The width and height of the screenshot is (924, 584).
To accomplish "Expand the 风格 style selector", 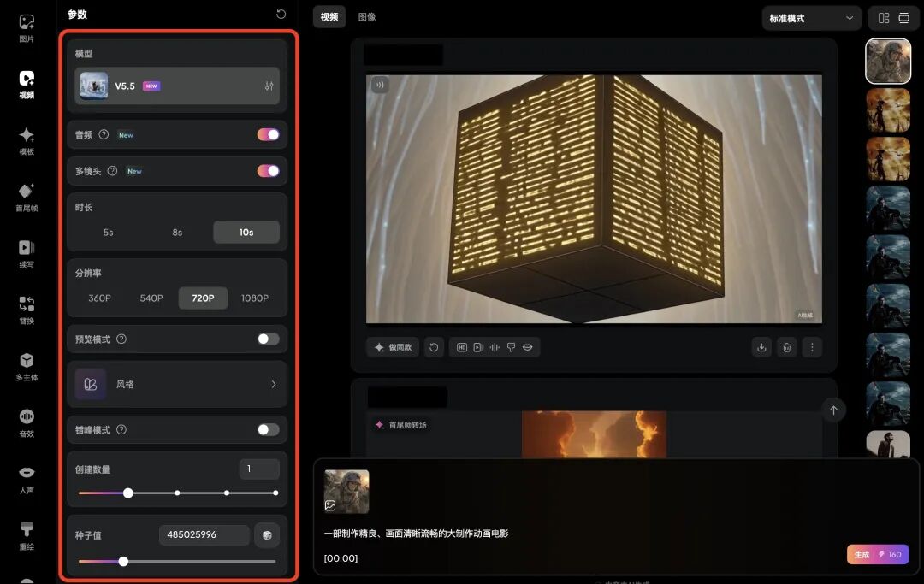I will [x=177, y=384].
